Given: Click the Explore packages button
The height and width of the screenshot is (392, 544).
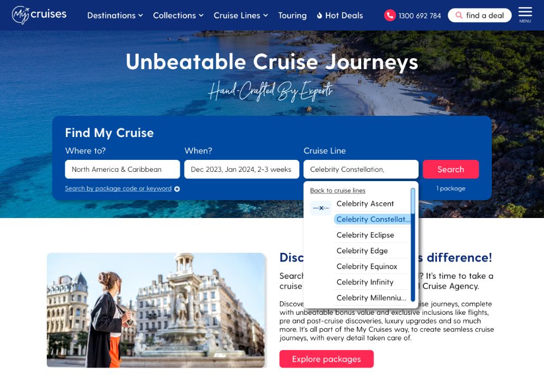Looking at the screenshot, I should click(x=326, y=359).
